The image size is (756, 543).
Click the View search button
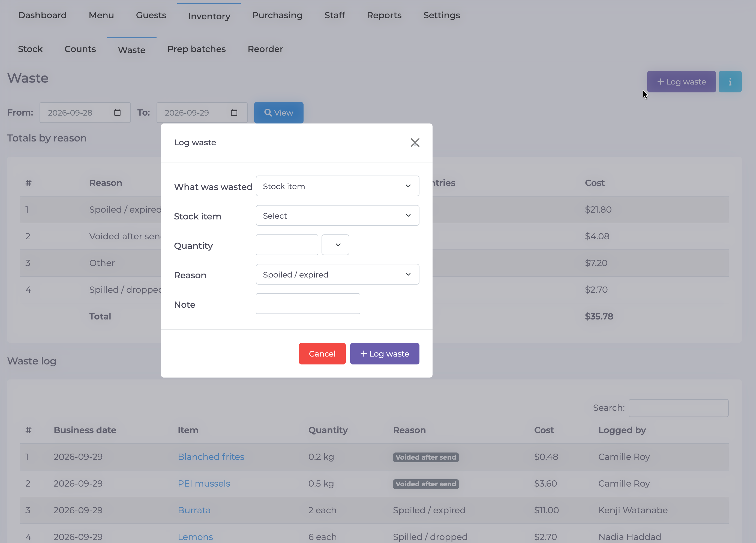pyautogui.click(x=279, y=113)
